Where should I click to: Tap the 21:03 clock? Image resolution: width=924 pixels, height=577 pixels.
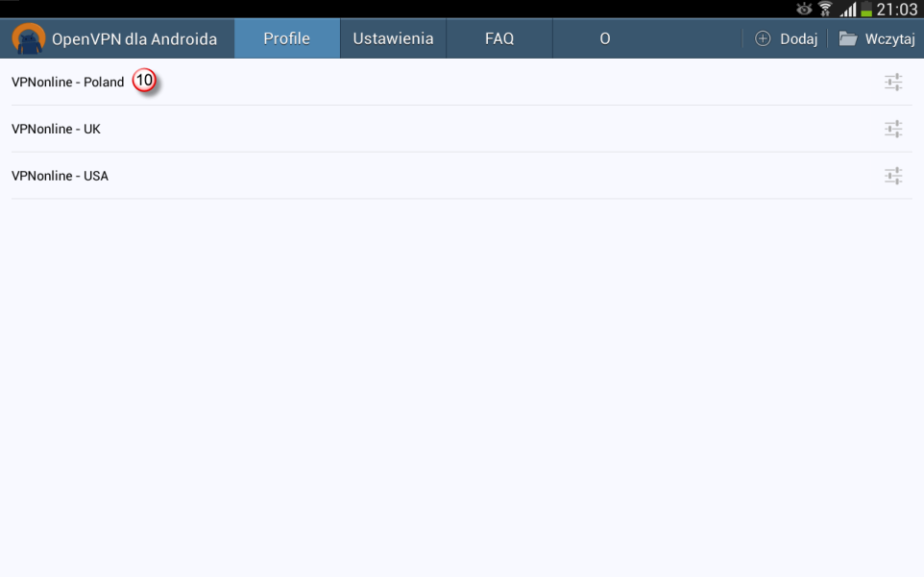coord(897,10)
